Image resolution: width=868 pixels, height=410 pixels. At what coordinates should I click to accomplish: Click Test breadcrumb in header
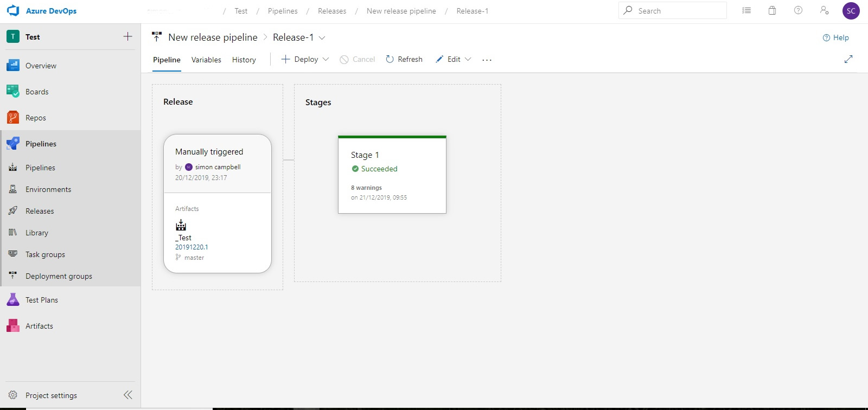tap(241, 11)
